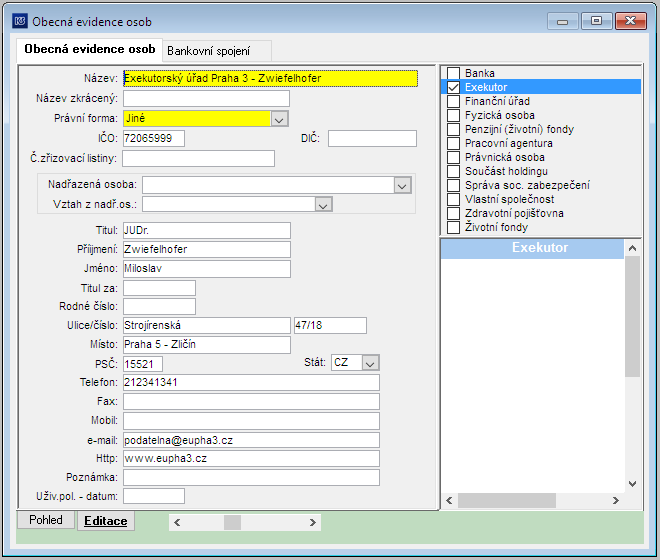Expand the Vztah z nadř.os. dropdown
The image size is (660, 560).
[323, 205]
